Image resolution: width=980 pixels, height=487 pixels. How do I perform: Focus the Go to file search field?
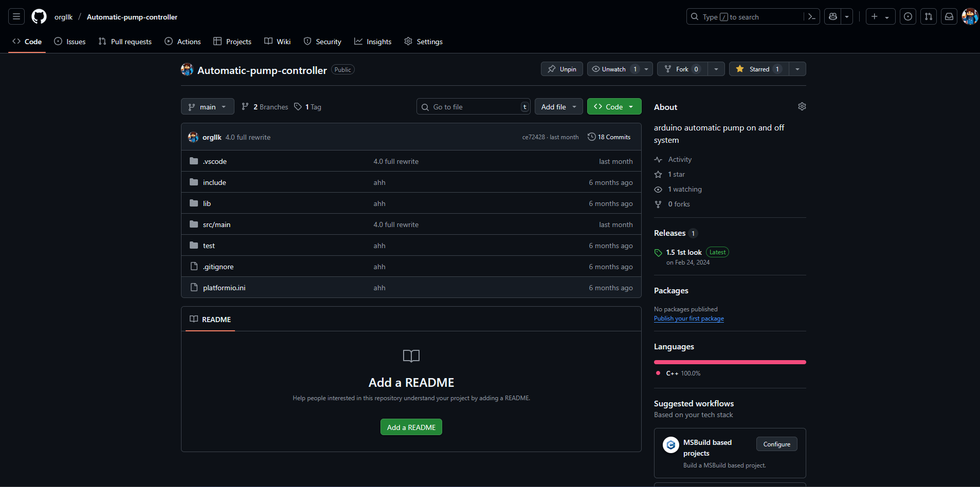coord(474,106)
